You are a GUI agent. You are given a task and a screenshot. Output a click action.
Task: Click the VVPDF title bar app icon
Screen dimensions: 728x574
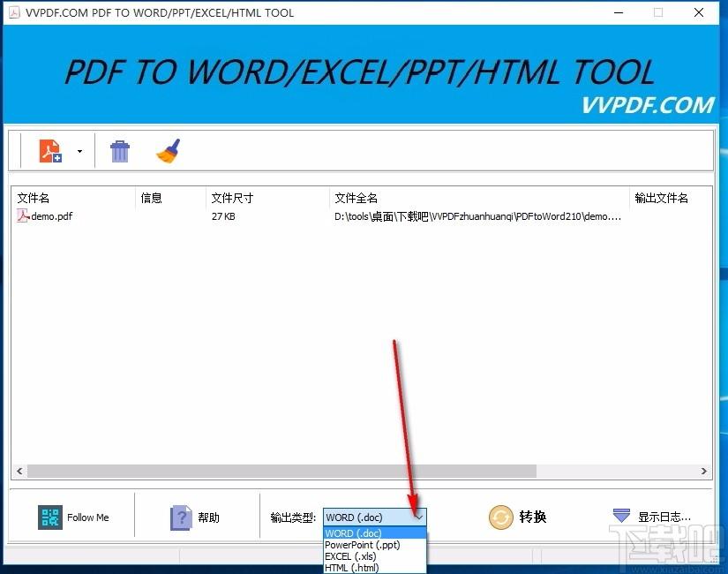coord(14,12)
